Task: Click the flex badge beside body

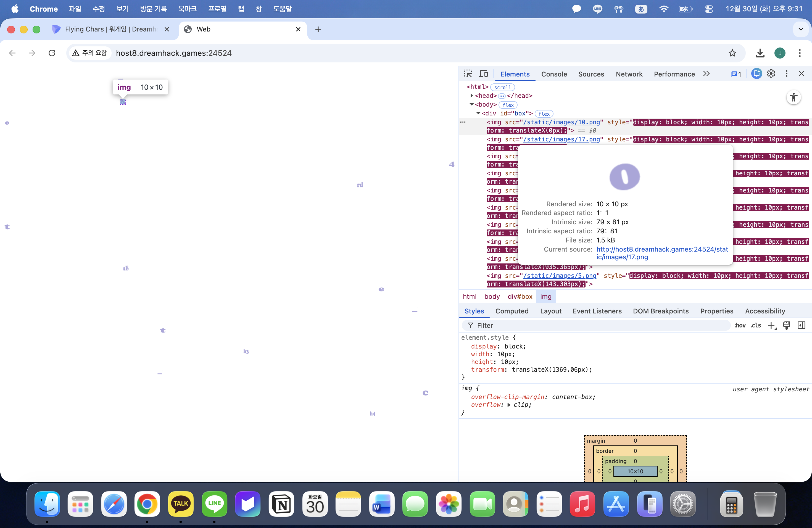Action: click(x=508, y=105)
